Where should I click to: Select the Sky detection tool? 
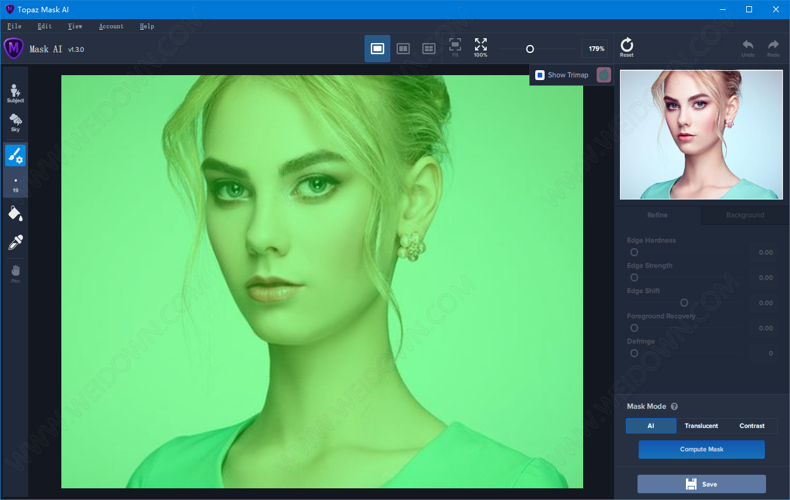[15, 122]
